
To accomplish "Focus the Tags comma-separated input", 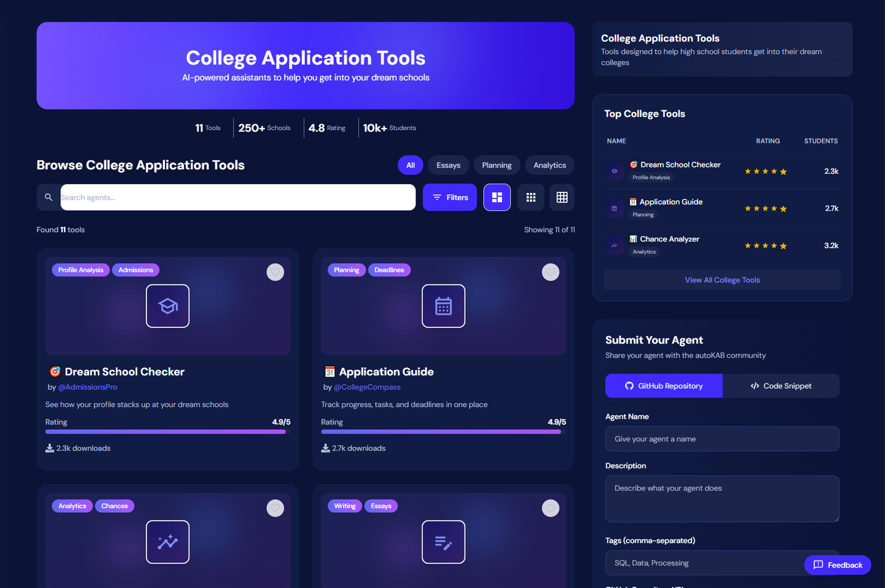I will pyautogui.click(x=722, y=563).
